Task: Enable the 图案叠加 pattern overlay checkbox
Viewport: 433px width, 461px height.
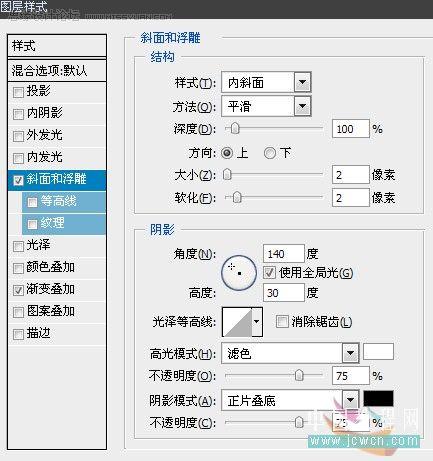Action: (18, 312)
